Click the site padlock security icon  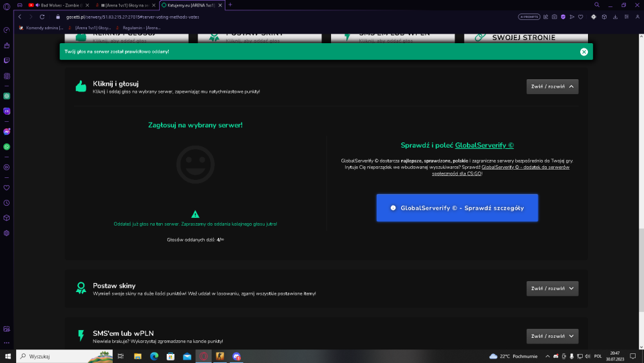(58, 17)
